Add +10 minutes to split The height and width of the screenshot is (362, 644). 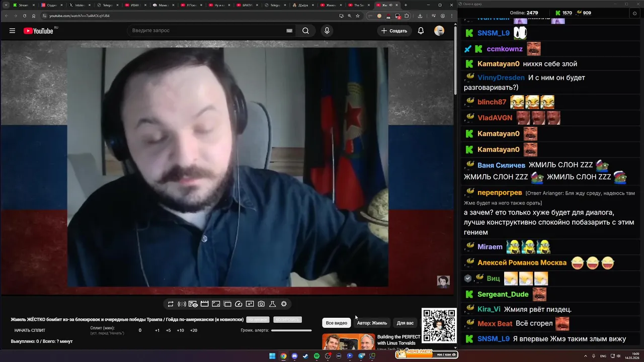180,330
